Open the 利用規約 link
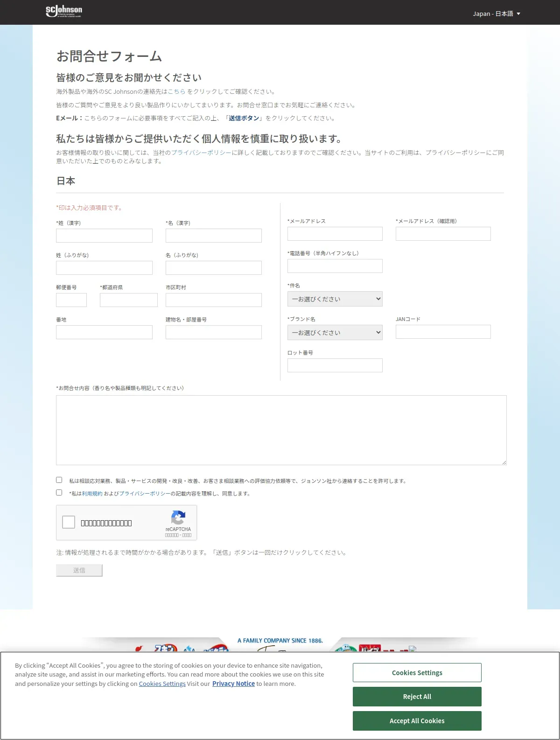The height and width of the screenshot is (740, 560). coord(92,494)
